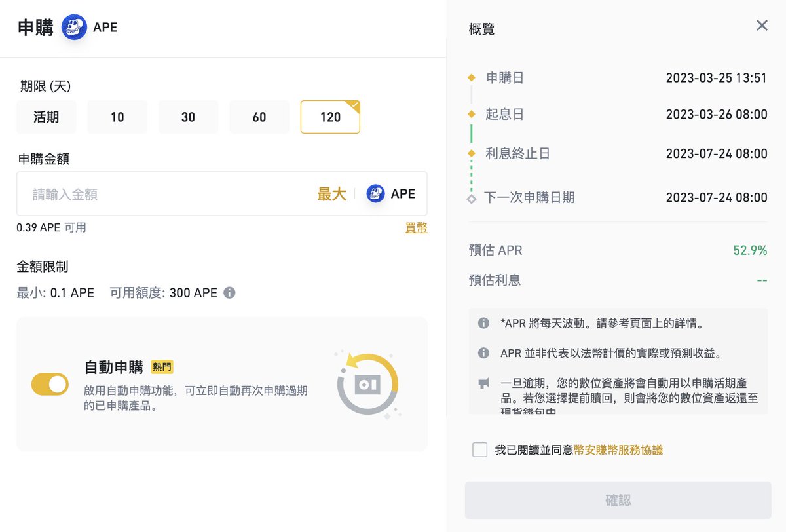Select the 活期 flexible term option
The image size is (786, 532).
[47, 117]
